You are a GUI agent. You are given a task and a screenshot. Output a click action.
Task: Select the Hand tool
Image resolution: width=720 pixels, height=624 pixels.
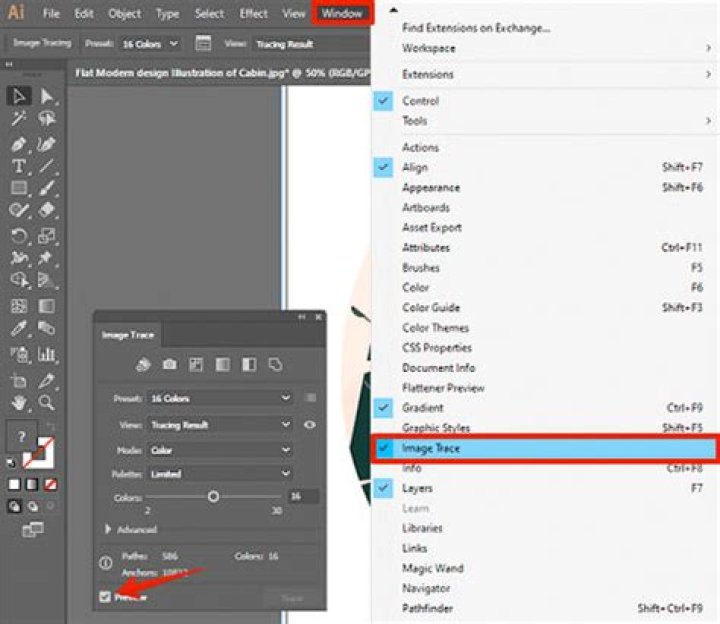[x=19, y=403]
